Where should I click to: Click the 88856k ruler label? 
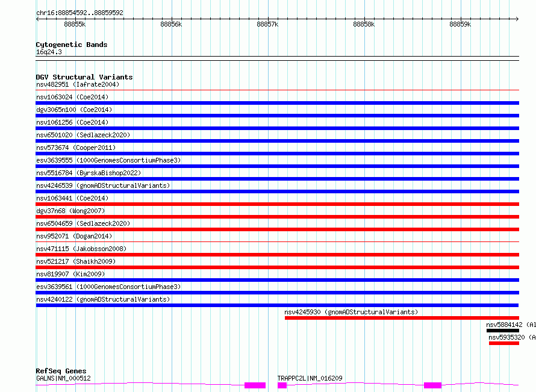(171, 24)
